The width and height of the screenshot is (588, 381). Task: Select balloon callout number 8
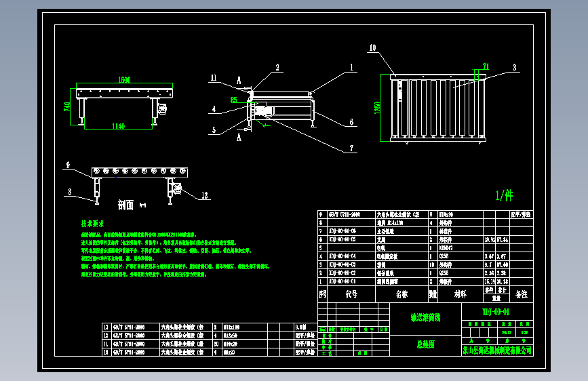[x=70, y=192]
